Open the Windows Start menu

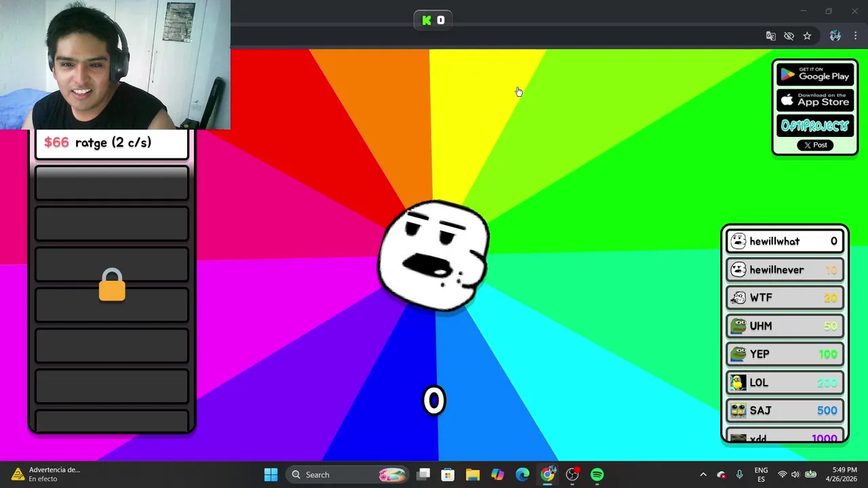271,474
